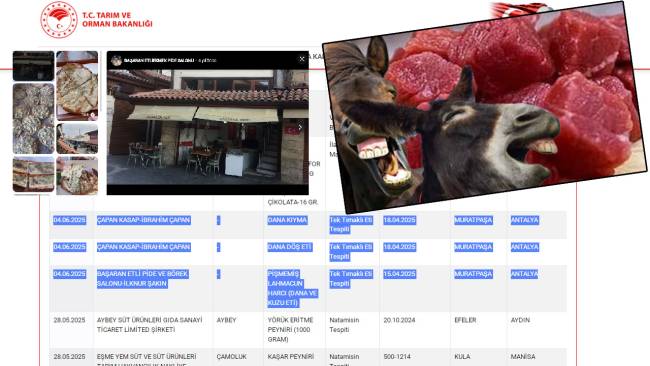Open the tall börek tray thumbnail
This screenshot has height=366, width=650.
[33, 119]
